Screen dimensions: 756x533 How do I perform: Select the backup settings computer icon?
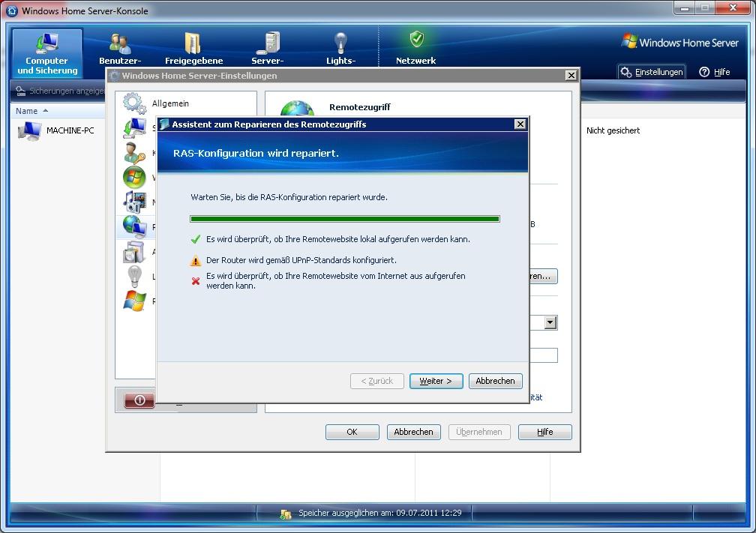pyautogui.click(x=134, y=128)
